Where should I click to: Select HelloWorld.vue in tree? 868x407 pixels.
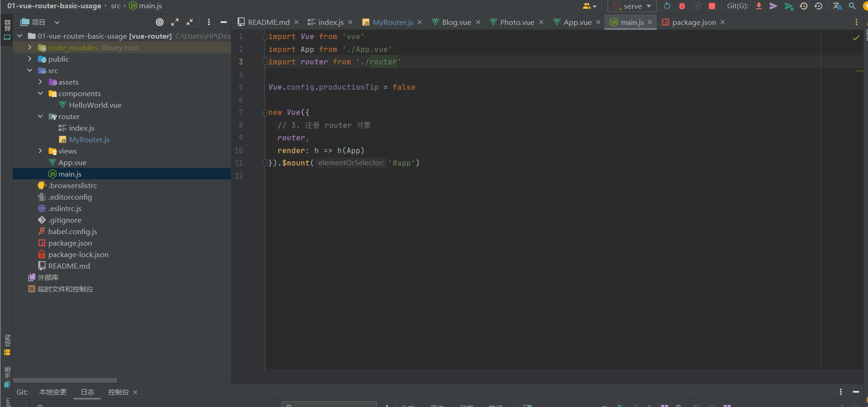[95, 105]
